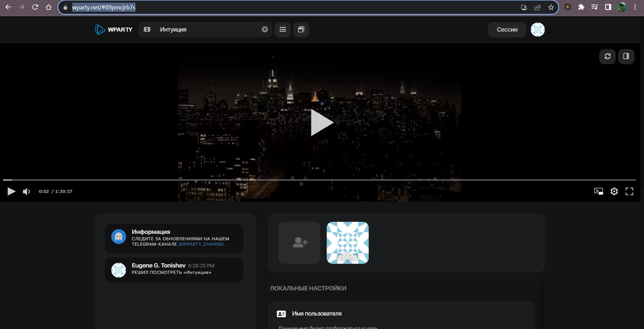Bookmark this page with the star icon
This screenshot has width=644, height=329.
click(x=551, y=7)
